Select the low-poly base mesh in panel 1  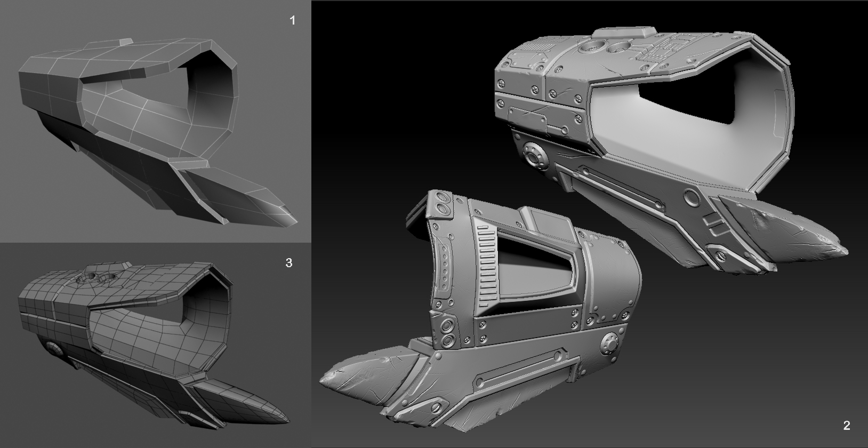pyautogui.click(x=158, y=131)
